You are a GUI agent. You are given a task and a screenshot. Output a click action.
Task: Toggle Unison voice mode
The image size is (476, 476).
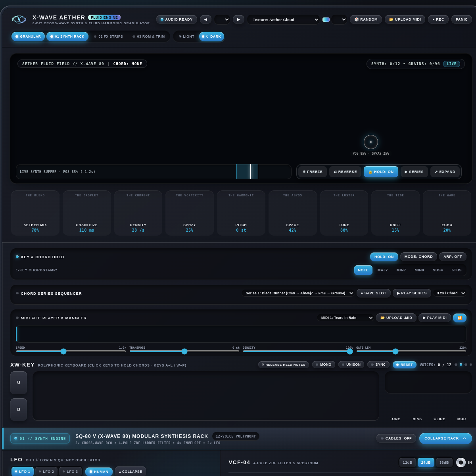pyautogui.click(x=351, y=365)
